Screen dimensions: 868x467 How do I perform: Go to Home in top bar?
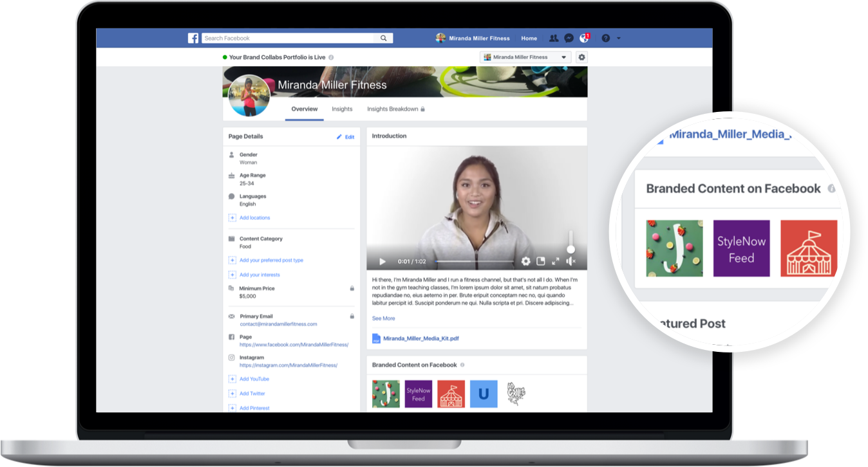[x=529, y=38]
